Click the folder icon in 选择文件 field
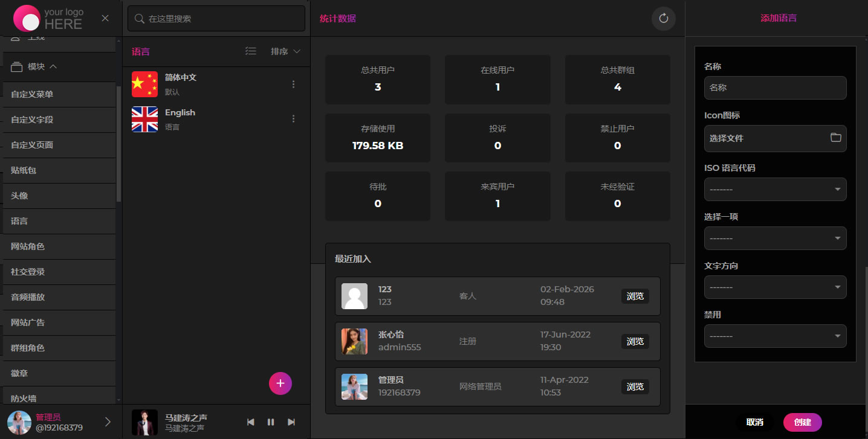 835,138
